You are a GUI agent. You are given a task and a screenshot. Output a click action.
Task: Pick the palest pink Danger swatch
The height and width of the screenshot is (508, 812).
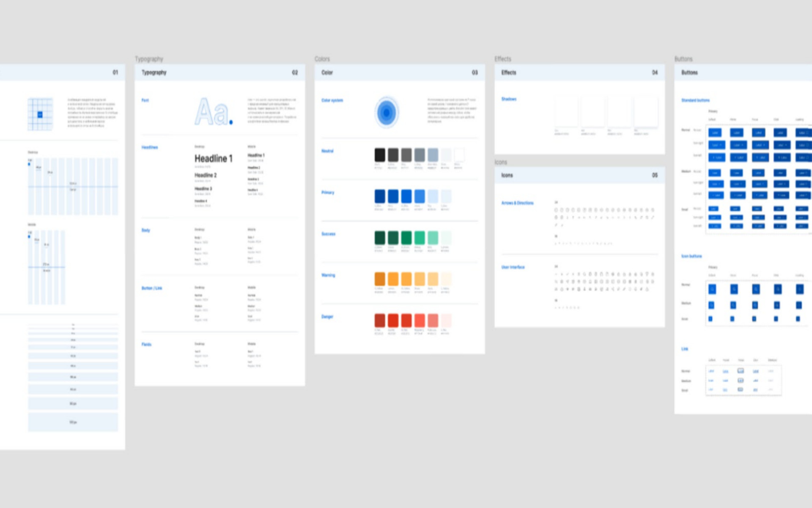click(446, 320)
